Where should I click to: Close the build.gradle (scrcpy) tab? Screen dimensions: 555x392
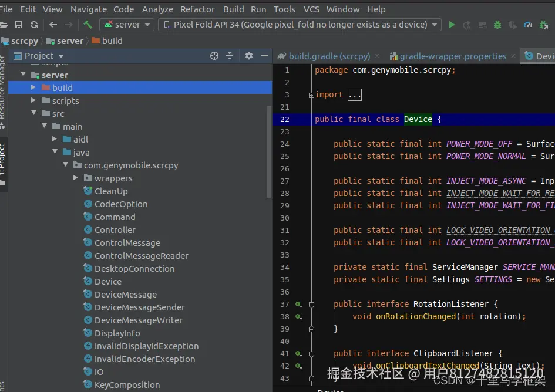pyautogui.click(x=377, y=56)
